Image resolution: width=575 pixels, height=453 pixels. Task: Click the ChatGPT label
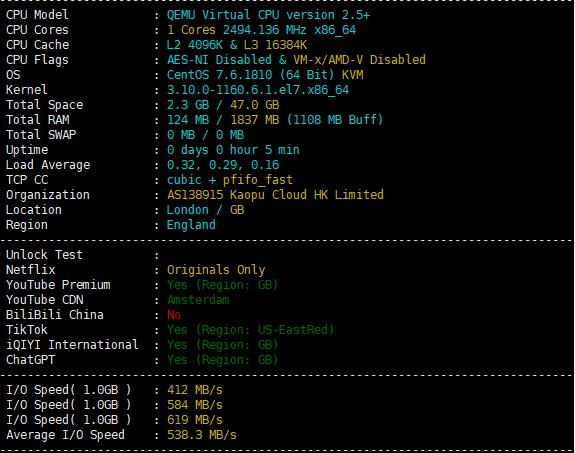(30, 360)
